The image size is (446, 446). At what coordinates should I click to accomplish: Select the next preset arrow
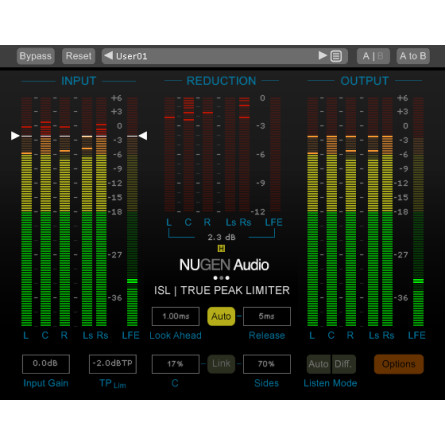322,55
